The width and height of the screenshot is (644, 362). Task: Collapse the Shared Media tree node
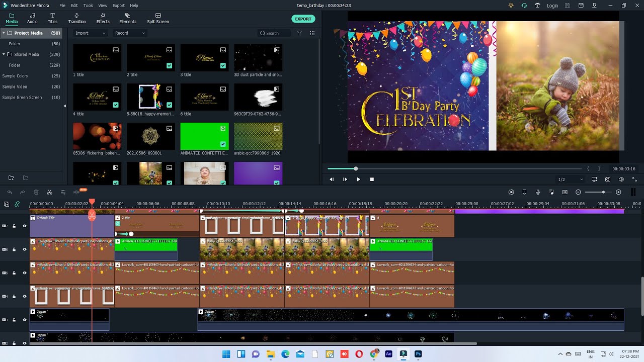[4, 54]
